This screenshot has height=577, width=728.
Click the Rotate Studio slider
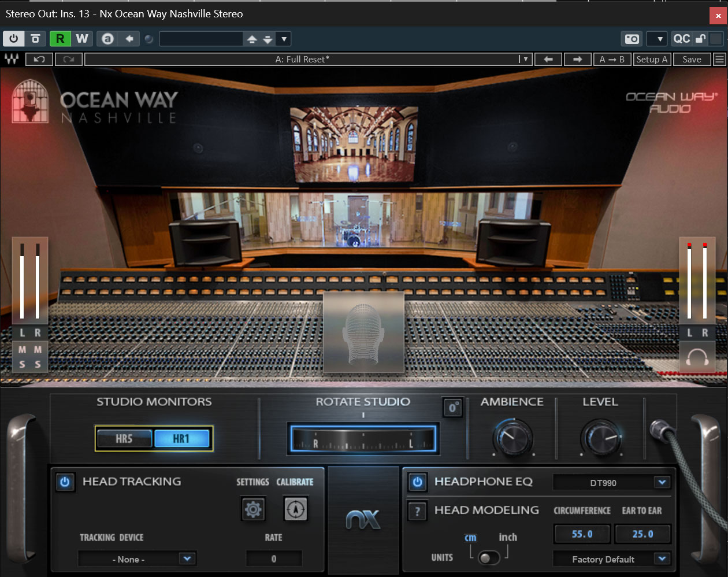[x=363, y=438]
